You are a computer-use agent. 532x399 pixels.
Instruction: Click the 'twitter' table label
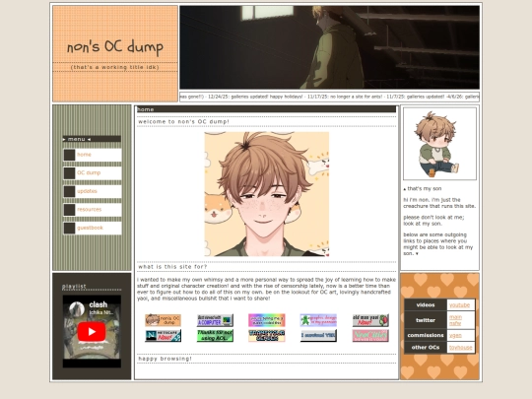(x=426, y=320)
